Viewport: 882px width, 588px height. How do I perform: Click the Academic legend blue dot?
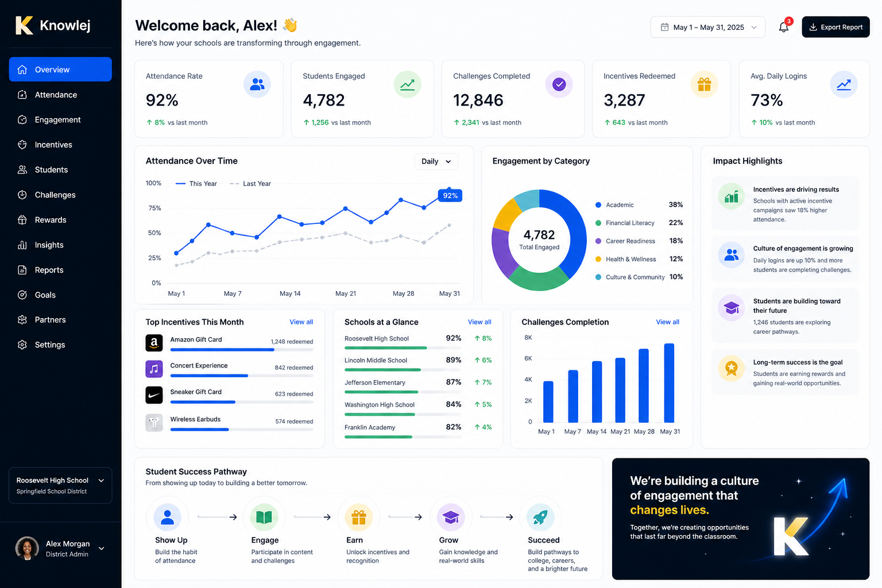598,205
